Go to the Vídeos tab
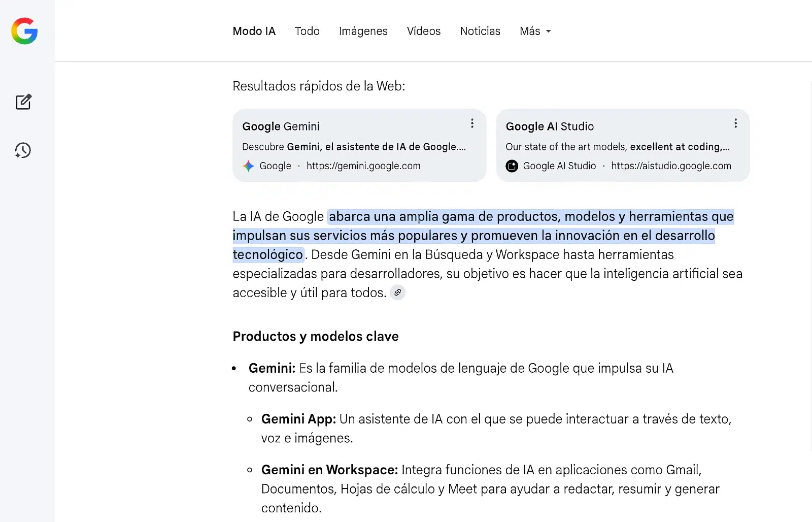 coord(423,31)
